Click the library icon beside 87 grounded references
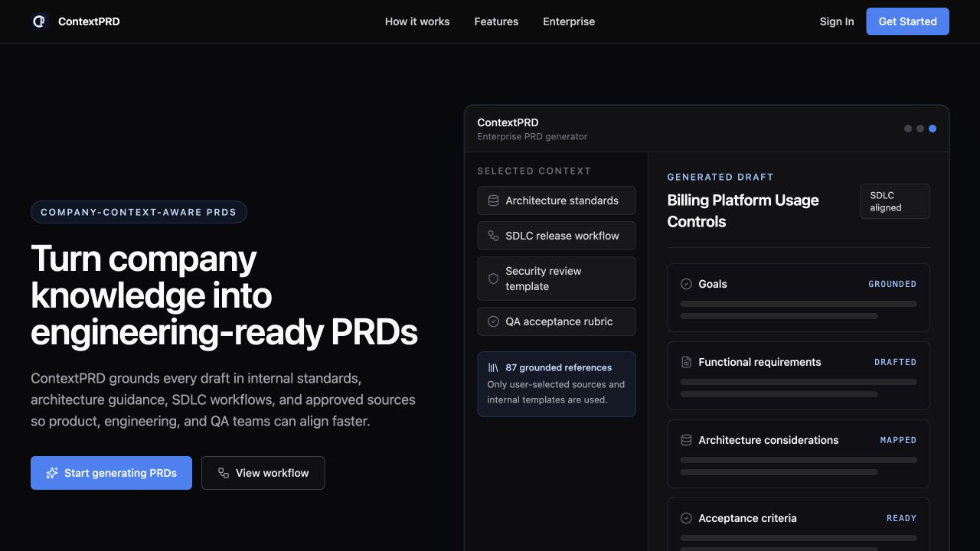Image resolution: width=980 pixels, height=551 pixels. tap(493, 367)
